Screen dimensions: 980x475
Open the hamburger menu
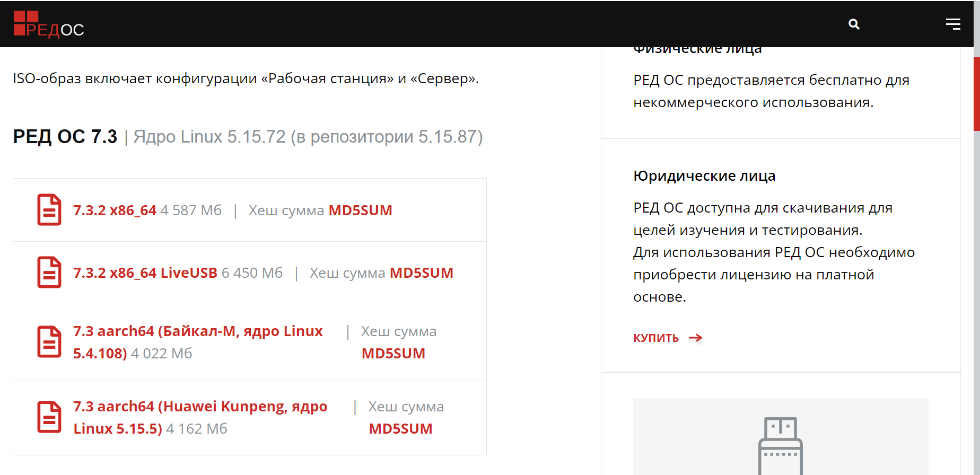pos(953,24)
